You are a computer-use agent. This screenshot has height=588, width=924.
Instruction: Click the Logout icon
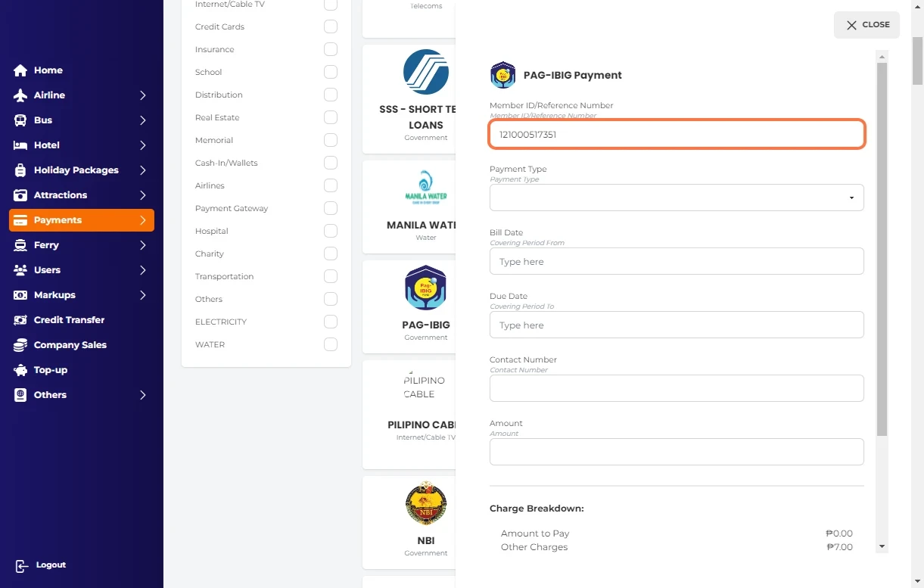pos(22,565)
